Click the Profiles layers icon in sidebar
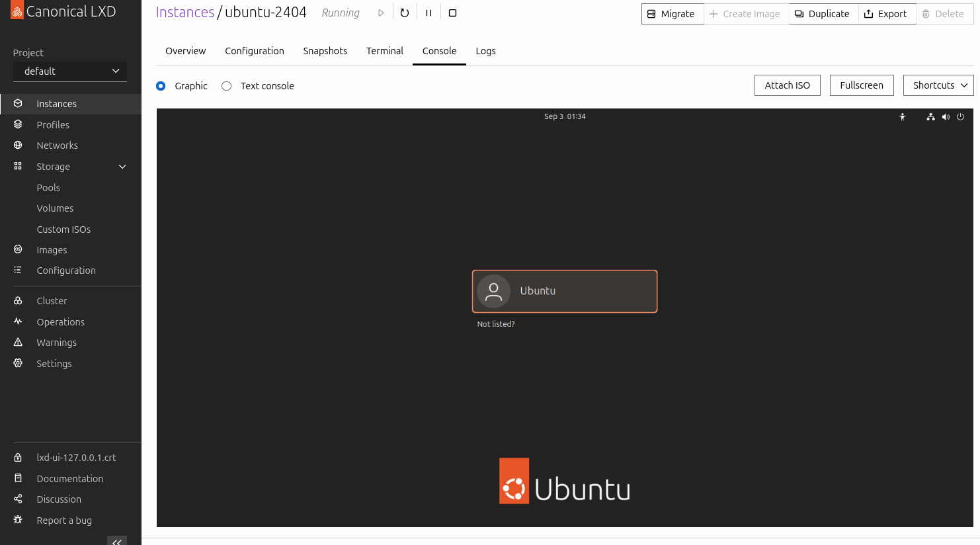980x545 pixels. coord(18,124)
